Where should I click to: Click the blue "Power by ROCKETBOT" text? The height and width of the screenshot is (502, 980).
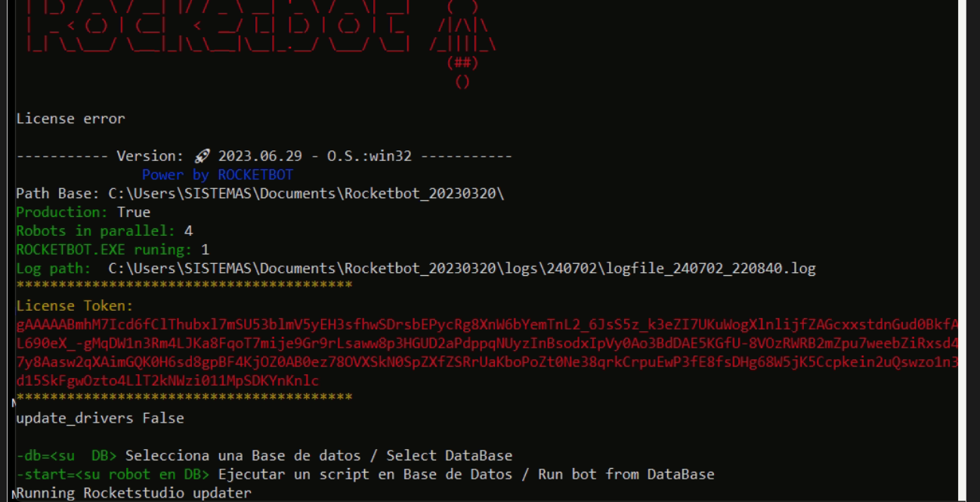[218, 175]
